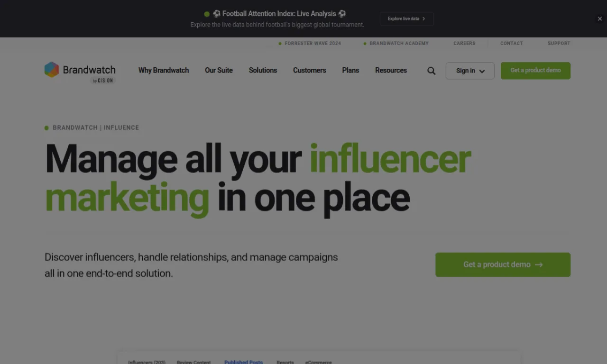Switch to the eCommerce tab
Viewport: 607px width, 364px height.
pos(318,362)
